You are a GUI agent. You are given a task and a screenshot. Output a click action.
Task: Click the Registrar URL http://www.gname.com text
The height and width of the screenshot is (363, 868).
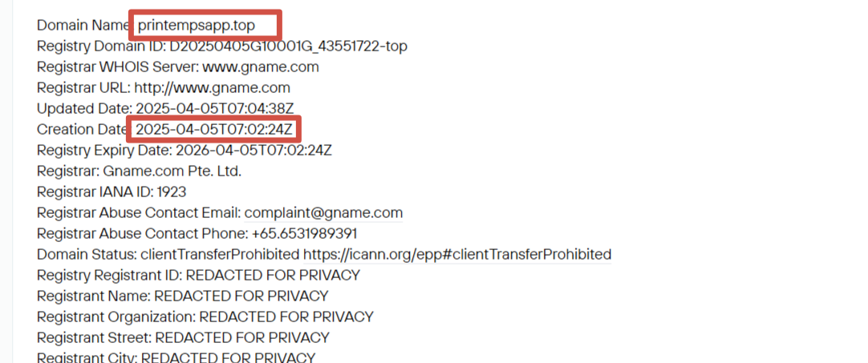[x=212, y=88]
